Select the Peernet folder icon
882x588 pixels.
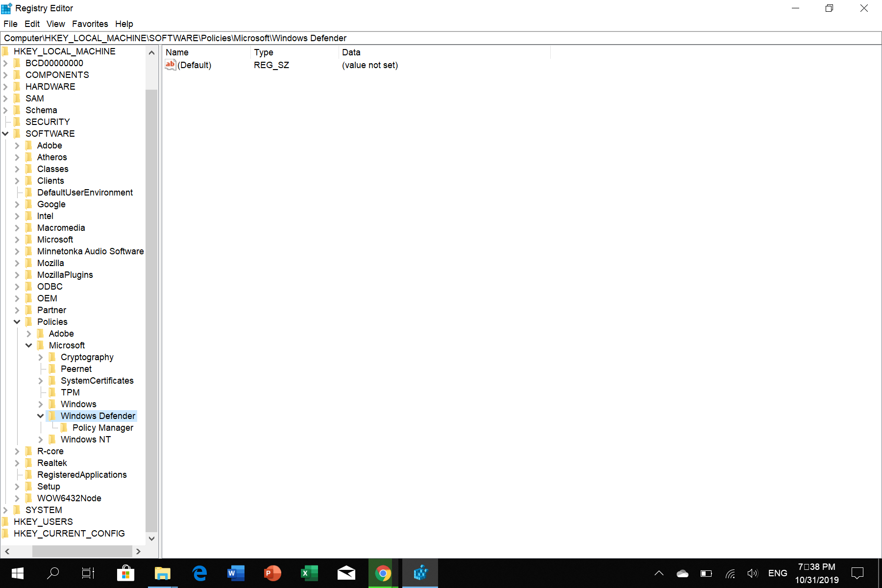click(52, 369)
